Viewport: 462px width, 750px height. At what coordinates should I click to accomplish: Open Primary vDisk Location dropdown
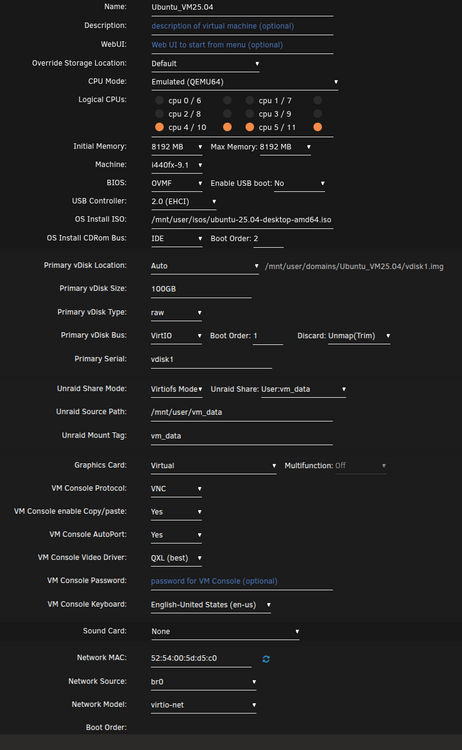pos(205,266)
